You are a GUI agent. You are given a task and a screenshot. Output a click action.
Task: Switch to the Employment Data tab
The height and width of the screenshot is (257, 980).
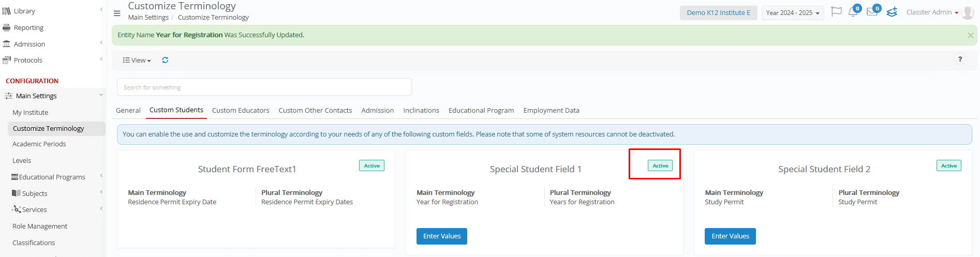[x=551, y=110]
